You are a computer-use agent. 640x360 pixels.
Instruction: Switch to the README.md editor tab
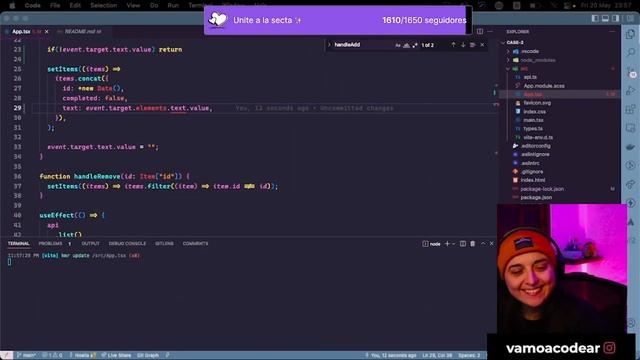(x=83, y=31)
